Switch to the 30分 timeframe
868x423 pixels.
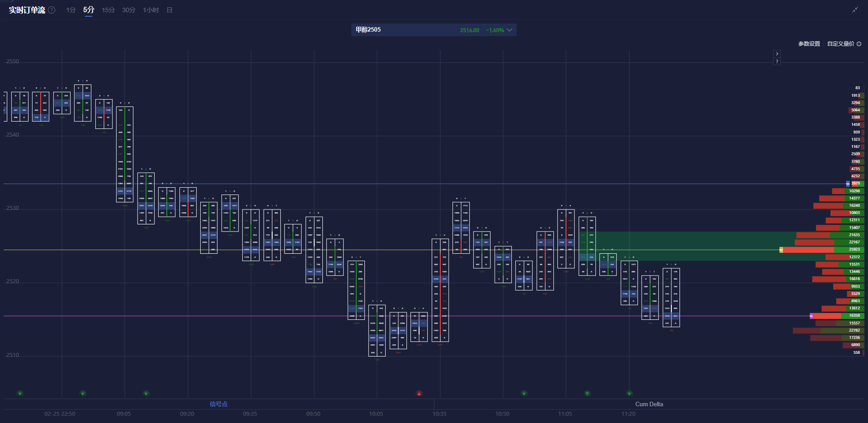[128, 10]
